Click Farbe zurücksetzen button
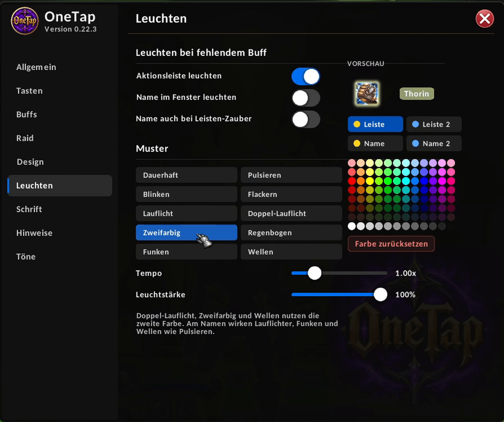 [391, 244]
